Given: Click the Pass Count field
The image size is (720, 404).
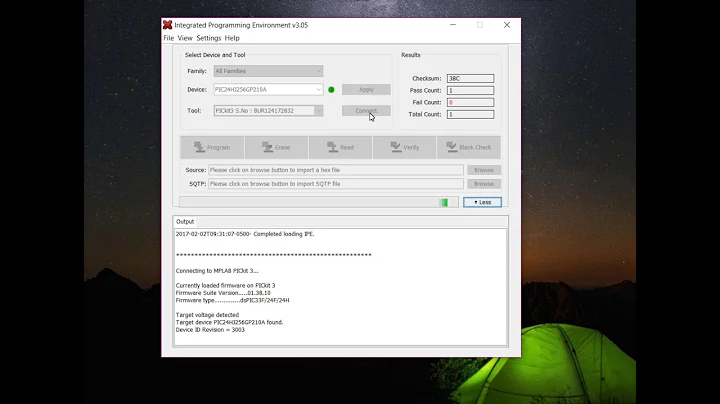Looking at the screenshot, I should [470, 90].
